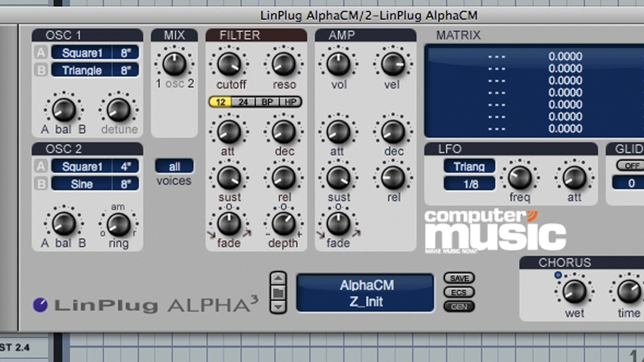Click the Chorus time knob

pyautogui.click(x=629, y=292)
